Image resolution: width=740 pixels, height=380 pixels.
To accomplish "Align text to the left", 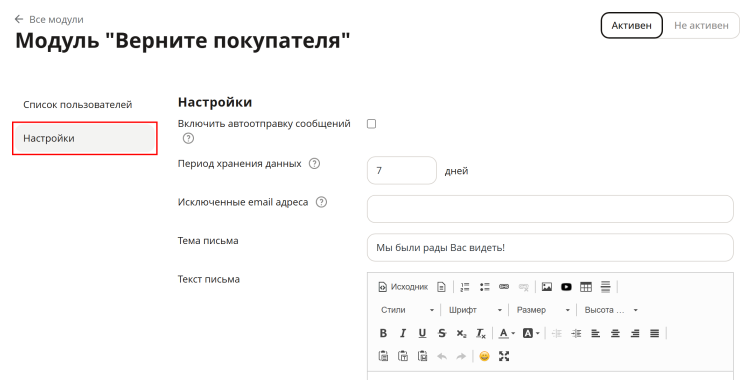I will (596, 333).
